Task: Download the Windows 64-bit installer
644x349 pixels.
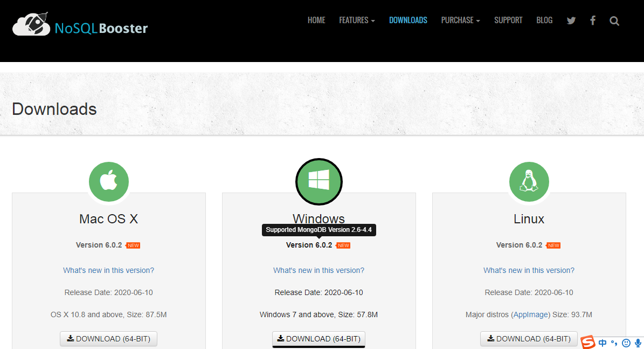Action: coord(318,339)
